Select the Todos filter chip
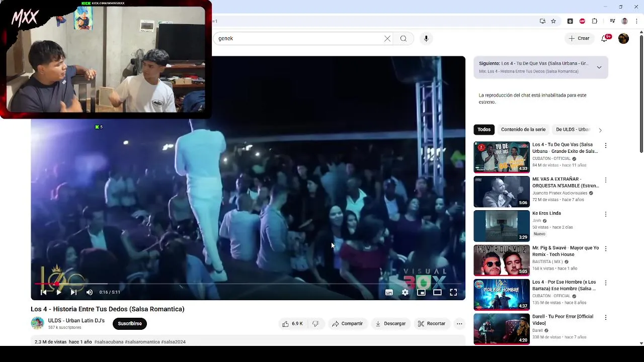 (484, 130)
